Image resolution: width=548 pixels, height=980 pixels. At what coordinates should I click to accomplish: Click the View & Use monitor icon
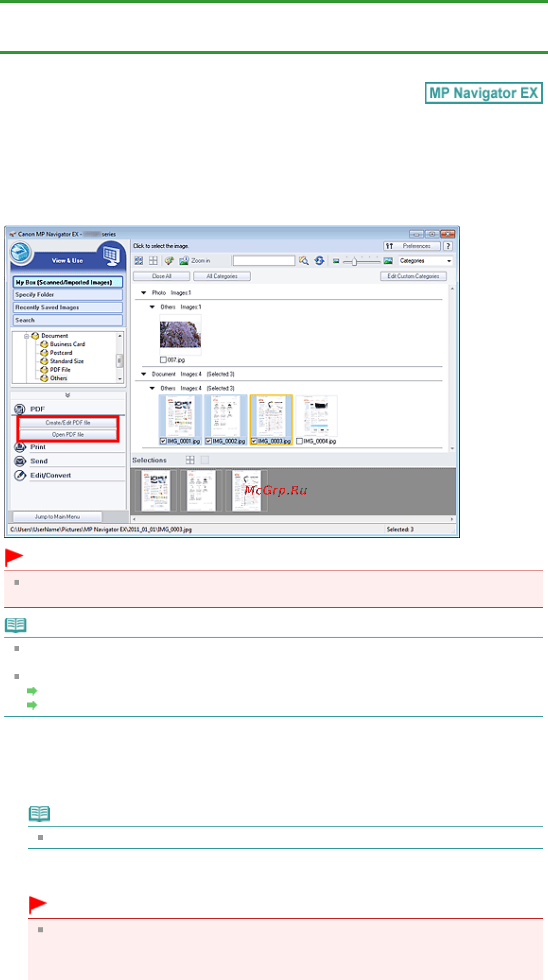pyautogui.click(x=111, y=256)
